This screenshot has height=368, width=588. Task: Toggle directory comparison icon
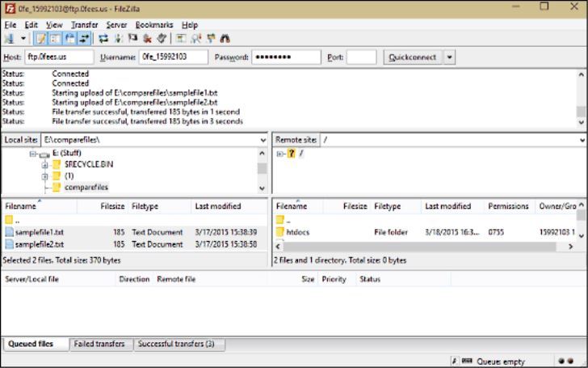point(195,38)
